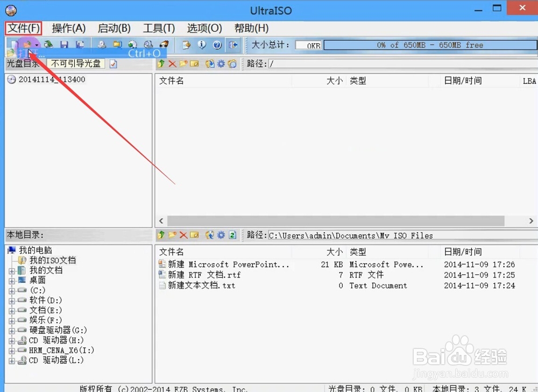The image size is (538, 392).
Task: Click the Make CD/DVD image icon
Action: (x=102, y=45)
